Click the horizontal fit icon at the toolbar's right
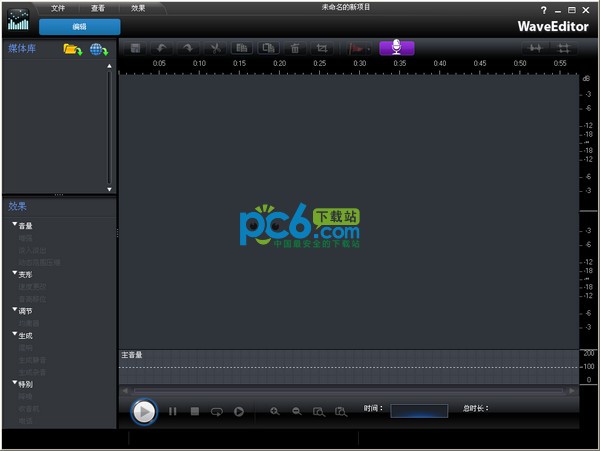 535,48
